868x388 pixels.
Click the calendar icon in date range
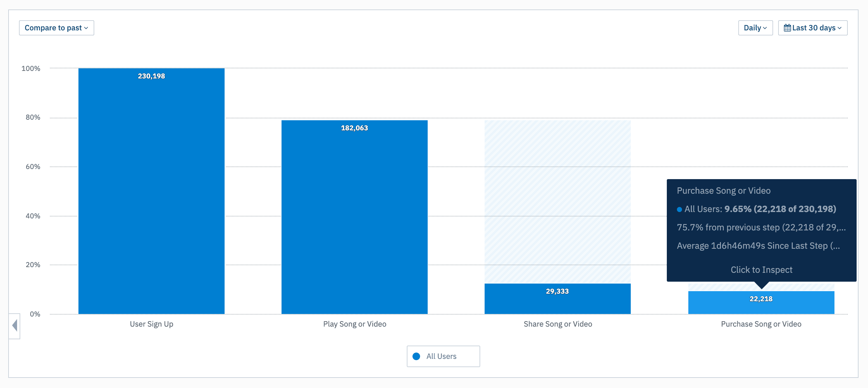(787, 28)
